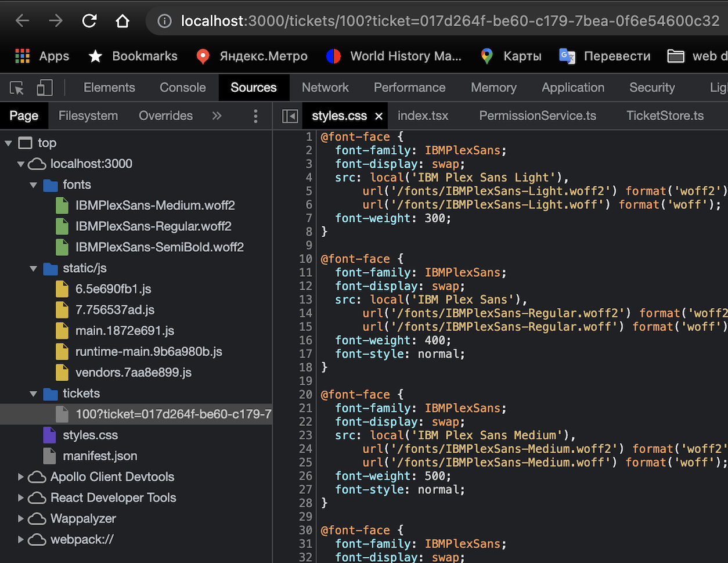Switch to the Network panel tab
This screenshot has width=728, height=563.
point(325,88)
